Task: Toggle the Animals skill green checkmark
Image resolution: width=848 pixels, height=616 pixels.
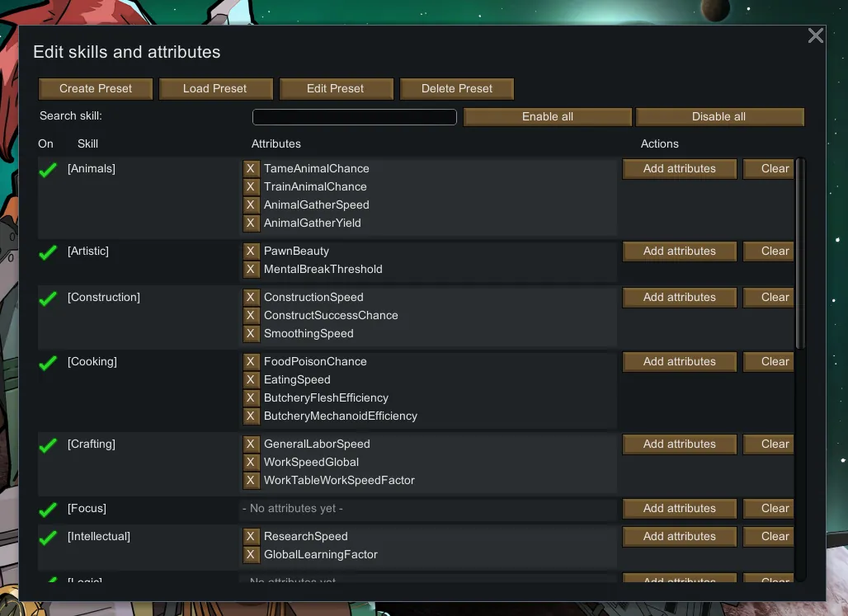Action: coord(48,170)
